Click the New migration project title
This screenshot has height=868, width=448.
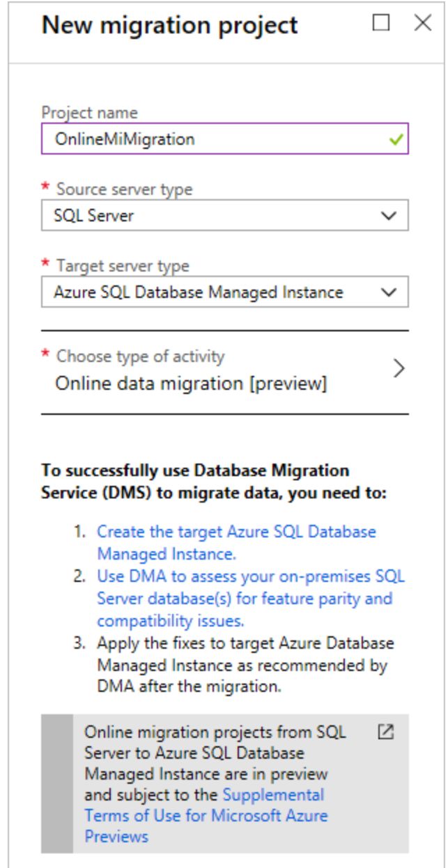coord(170,26)
